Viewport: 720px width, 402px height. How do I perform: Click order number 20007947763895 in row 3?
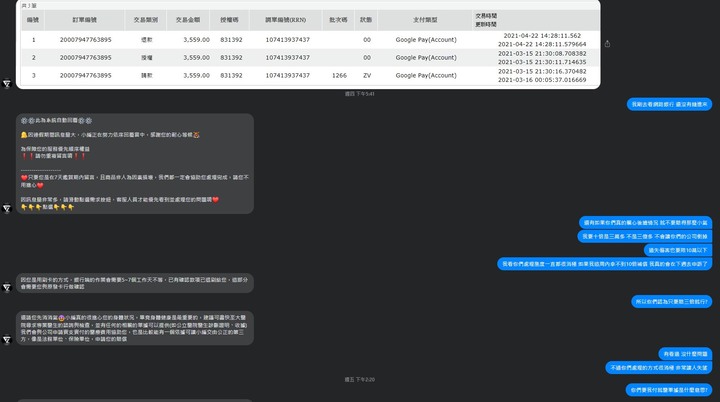(x=85, y=75)
